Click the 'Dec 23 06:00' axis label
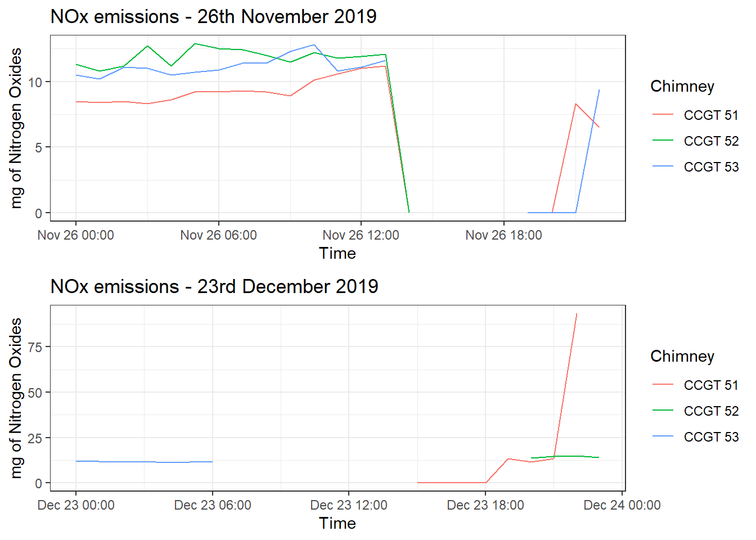The image size is (756, 540). point(213,505)
